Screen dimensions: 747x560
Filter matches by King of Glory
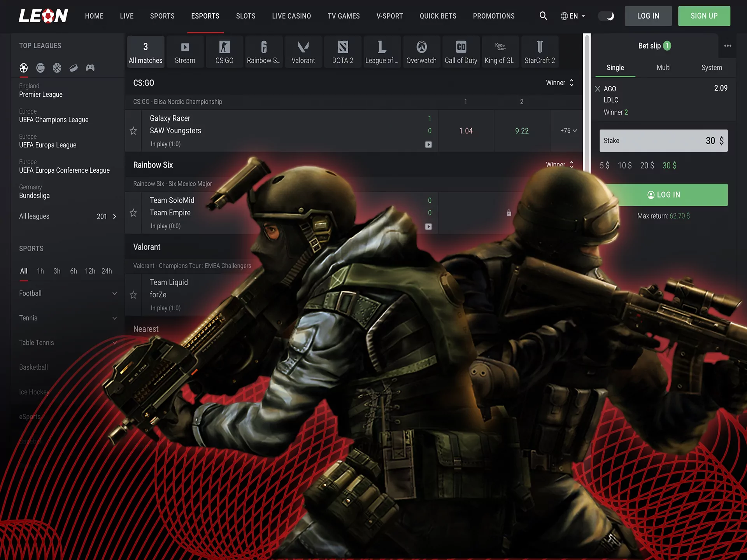pyautogui.click(x=500, y=52)
